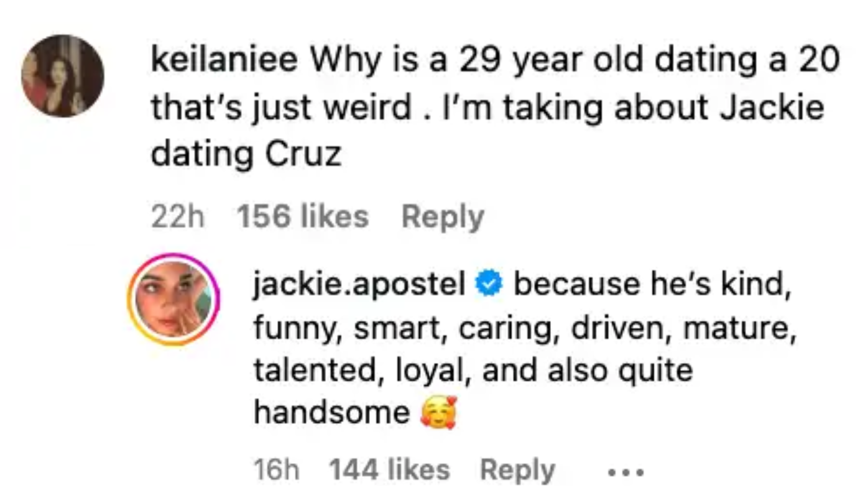Click the 16h timestamp on the reply

pyautogui.click(x=275, y=470)
